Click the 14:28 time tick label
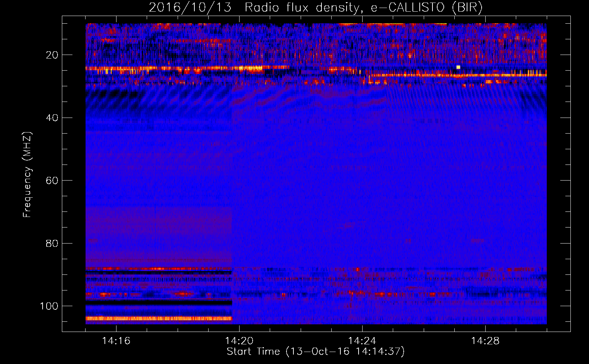Screen dimensions: 589x364 (485, 341)
